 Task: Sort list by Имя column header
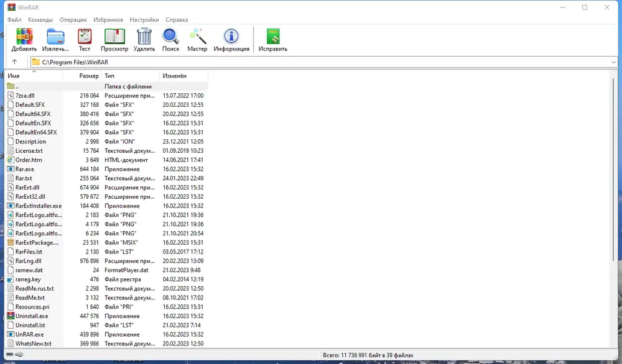[x=34, y=76]
